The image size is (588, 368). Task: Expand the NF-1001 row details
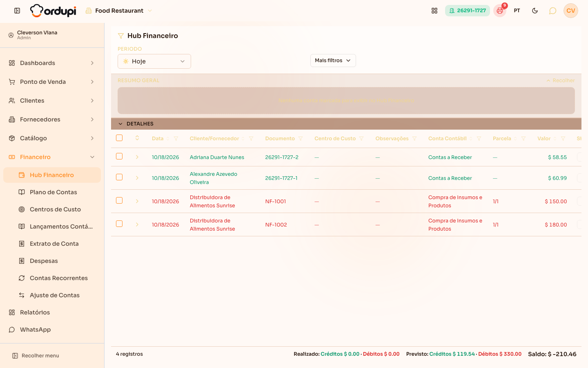tap(137, 202)
